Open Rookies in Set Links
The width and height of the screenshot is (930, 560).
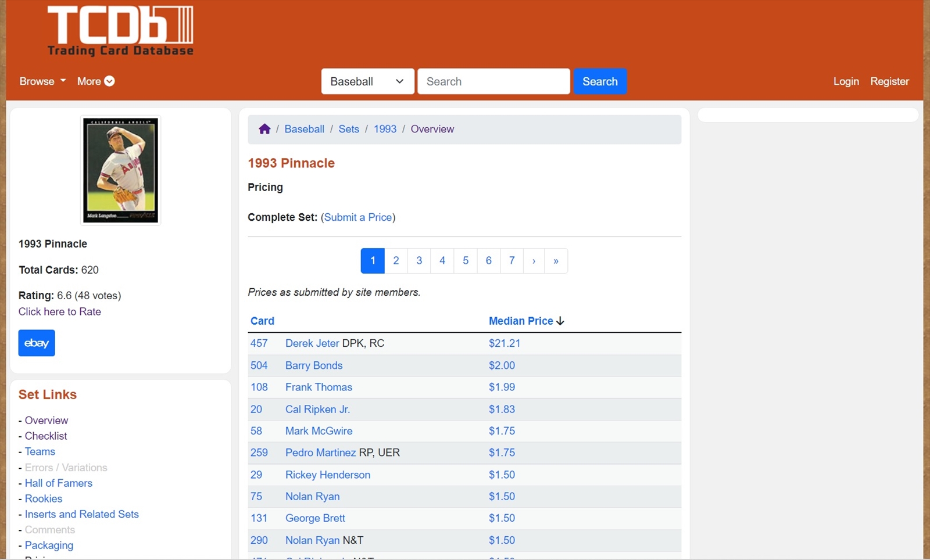pyautogui.click(x=44, y=498)
